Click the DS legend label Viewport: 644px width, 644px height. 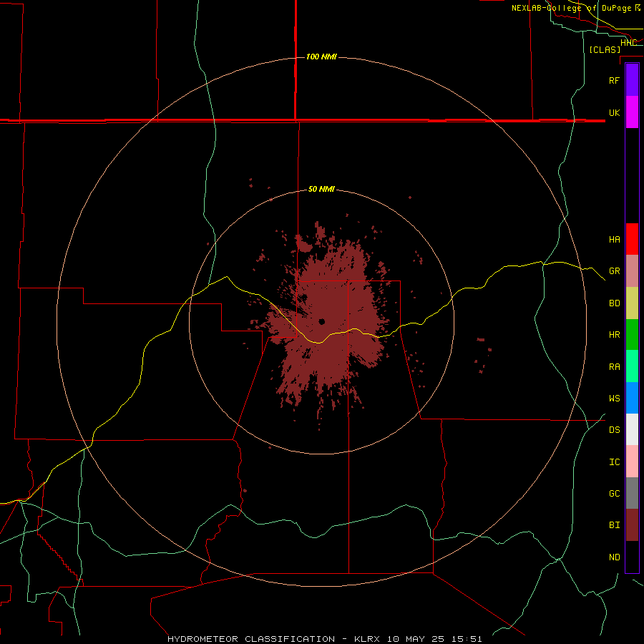(x=614, y=430)
